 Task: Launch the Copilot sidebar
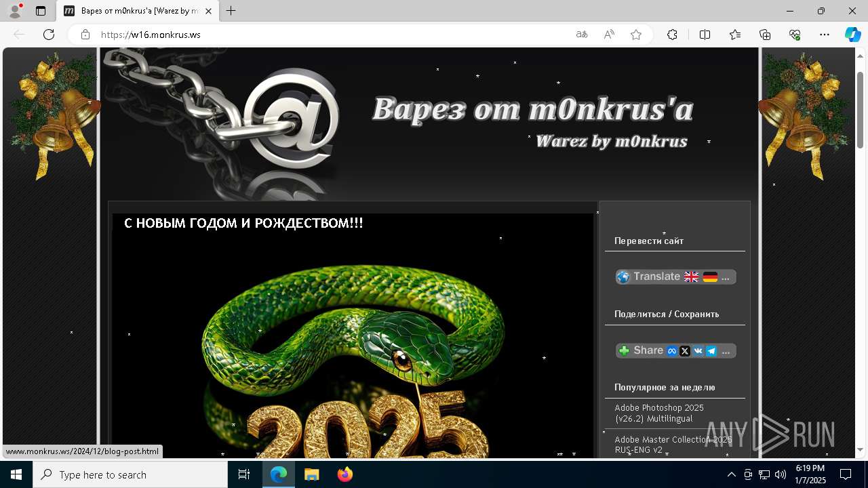coord(852,35)
